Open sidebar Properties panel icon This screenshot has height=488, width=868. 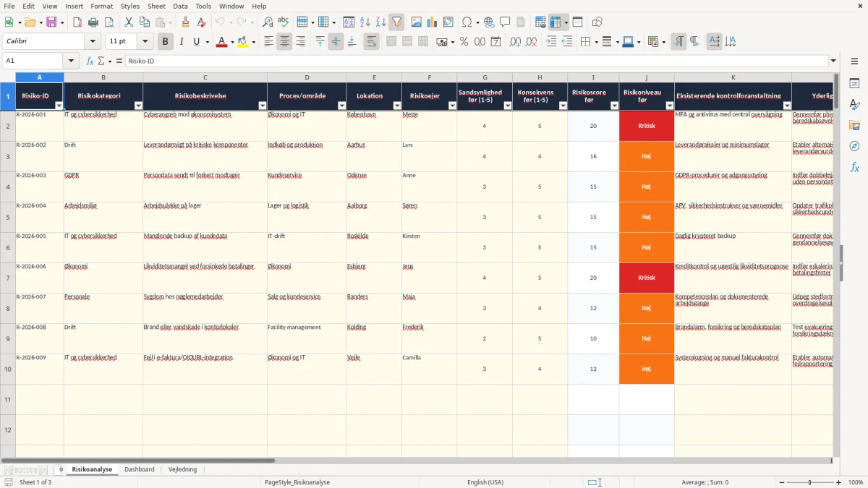(x=854, y=84)
